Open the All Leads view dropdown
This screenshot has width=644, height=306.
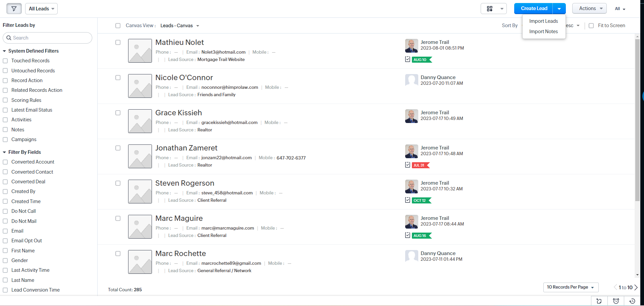tap(41, 9)
